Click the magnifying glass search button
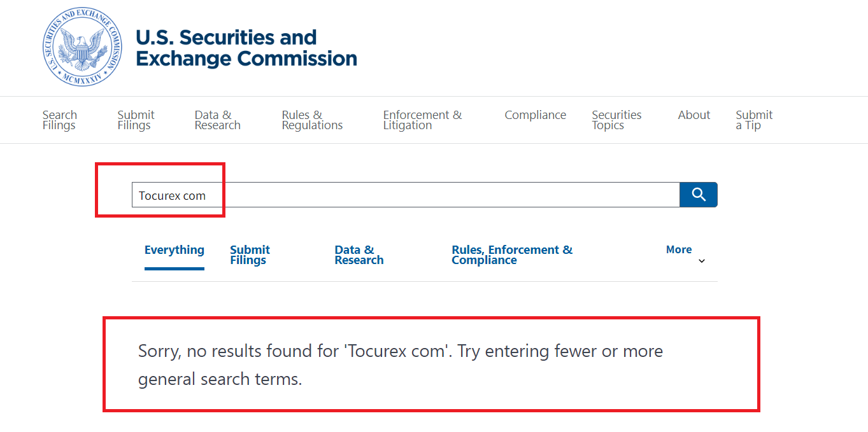 (699, 195)
